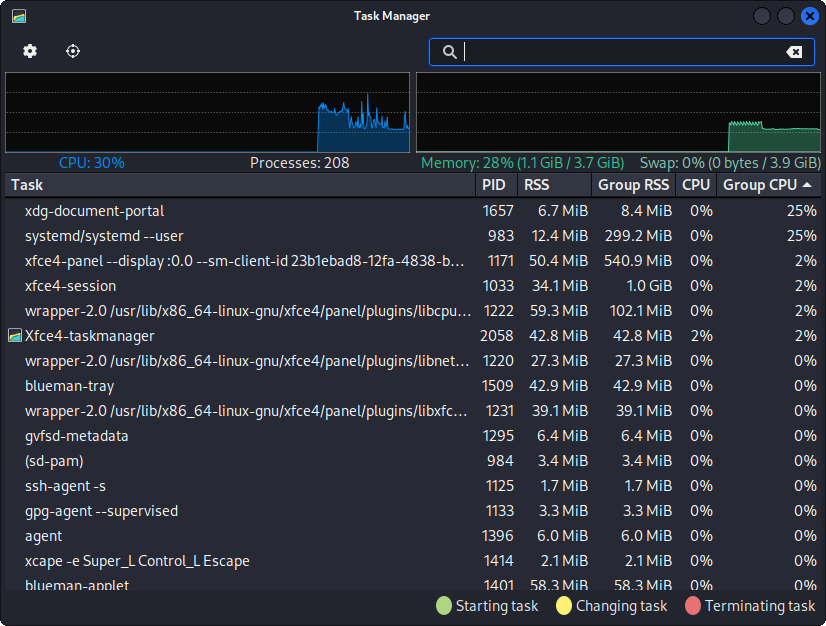The width and height of the screenshot is (826, 626).
Task: Click the 540.9 MiB Group RSS value
Action: [638, 261]
